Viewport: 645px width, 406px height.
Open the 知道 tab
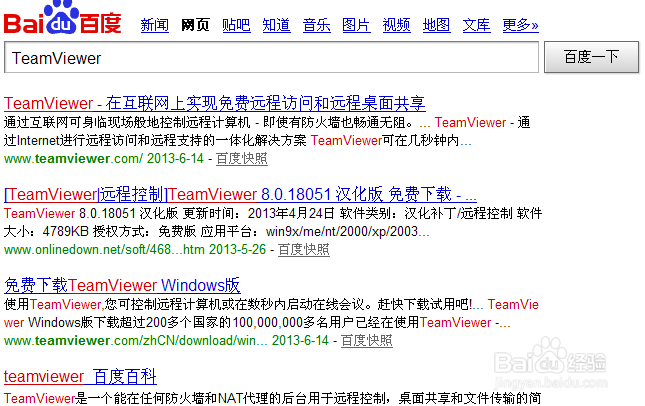pos(276,25)
